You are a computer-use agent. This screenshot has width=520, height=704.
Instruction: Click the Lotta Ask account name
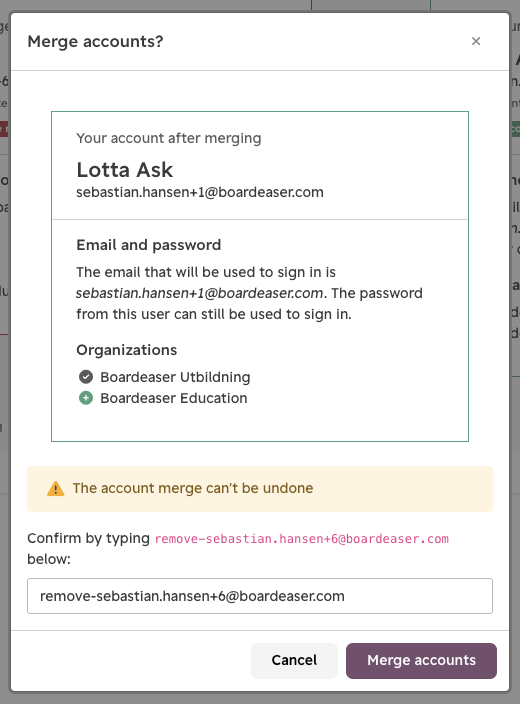125,170
